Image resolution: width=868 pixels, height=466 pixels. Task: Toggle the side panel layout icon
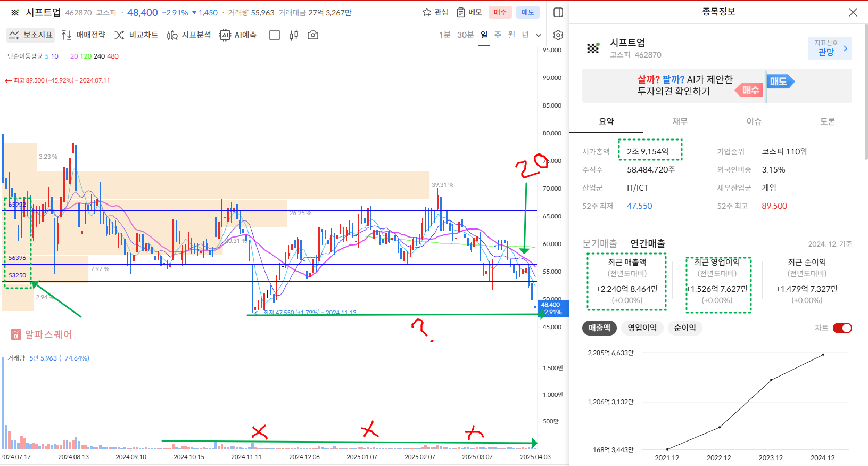coord(558,12)
